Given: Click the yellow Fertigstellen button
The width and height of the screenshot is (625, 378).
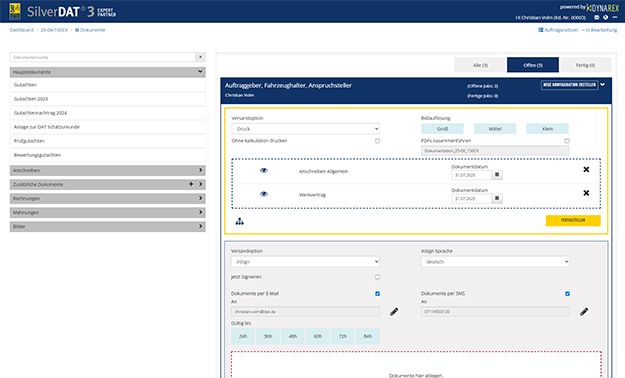Looking at the screenshot, I should pyautogui.click(x=573, y=220).
